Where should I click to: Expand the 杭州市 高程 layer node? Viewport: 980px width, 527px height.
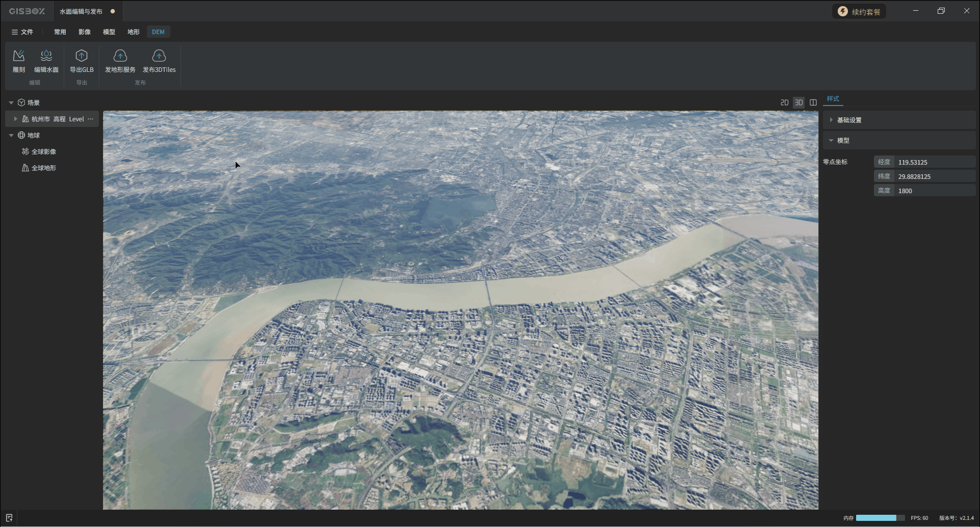16,119
